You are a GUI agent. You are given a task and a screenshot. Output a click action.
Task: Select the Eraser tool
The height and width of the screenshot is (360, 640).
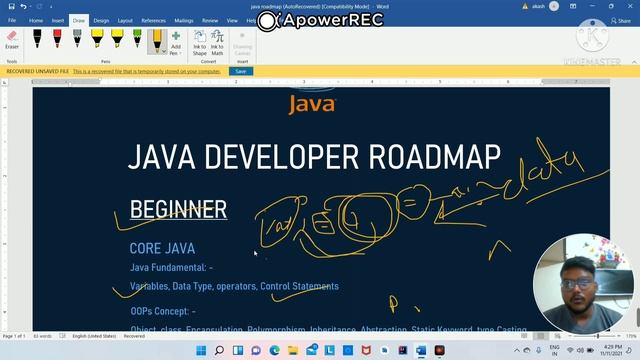pos(12,40)
